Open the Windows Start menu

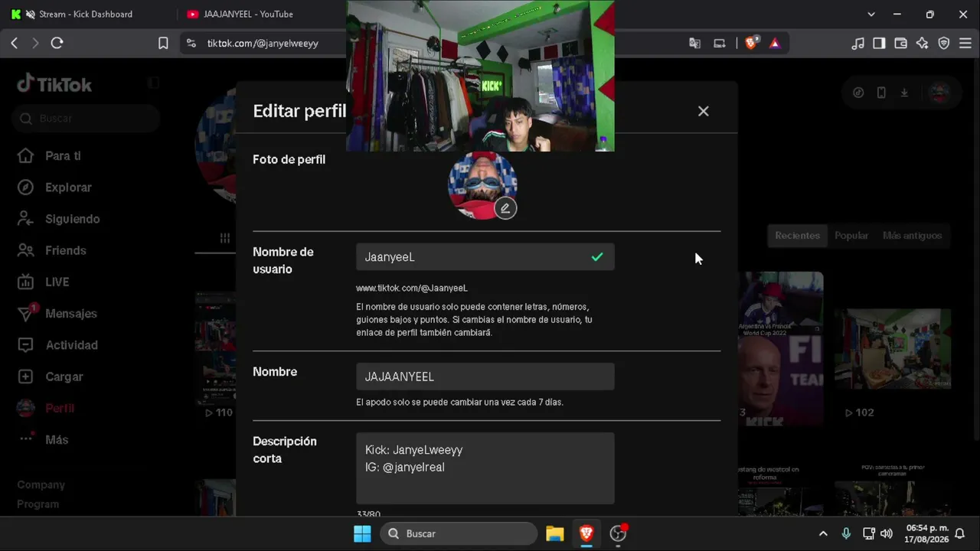point(362,533)
